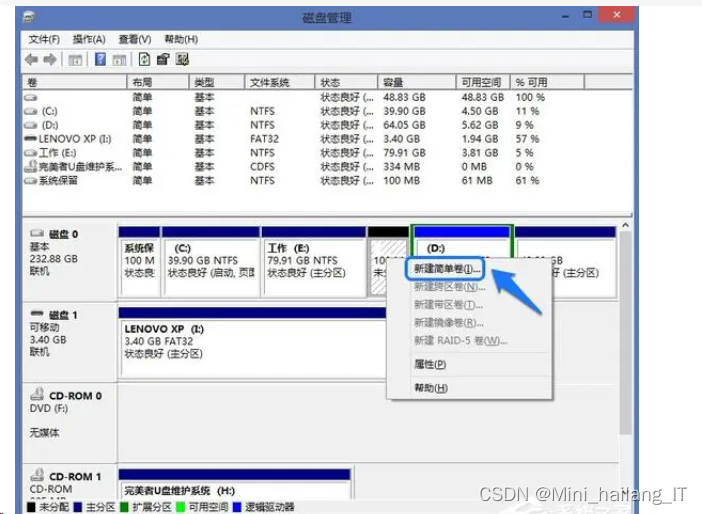The image size is (702, 514).
Task: Sort by the 布局 column header
Action: [x=158, y=82]
